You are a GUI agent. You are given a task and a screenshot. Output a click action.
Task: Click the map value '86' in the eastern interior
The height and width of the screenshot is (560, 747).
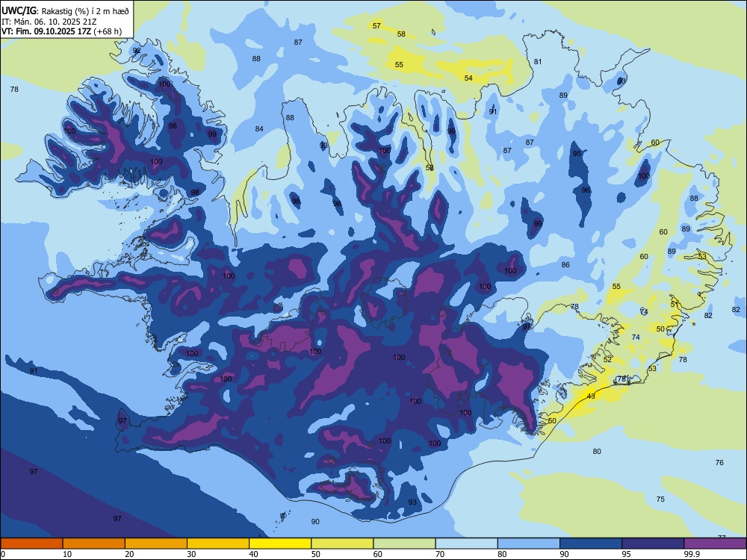point(565,265)
